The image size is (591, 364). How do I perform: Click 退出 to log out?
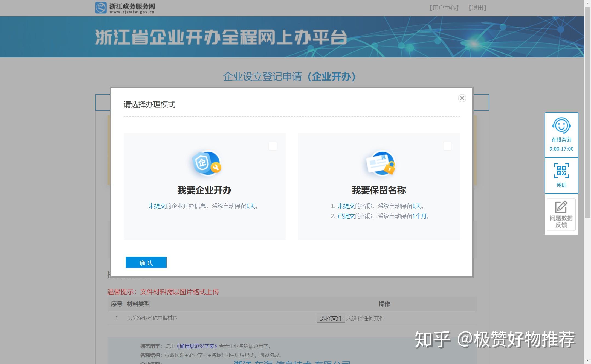click(x=477, y=8)
